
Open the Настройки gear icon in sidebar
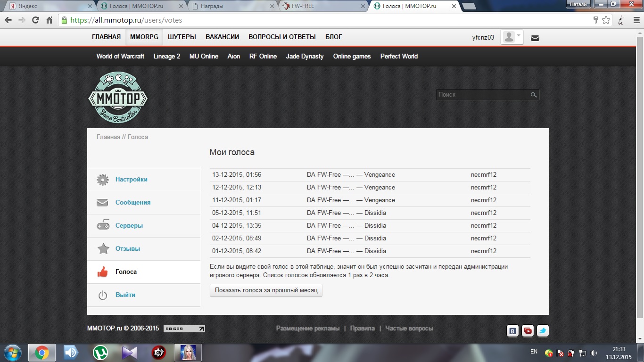point(103,180)
